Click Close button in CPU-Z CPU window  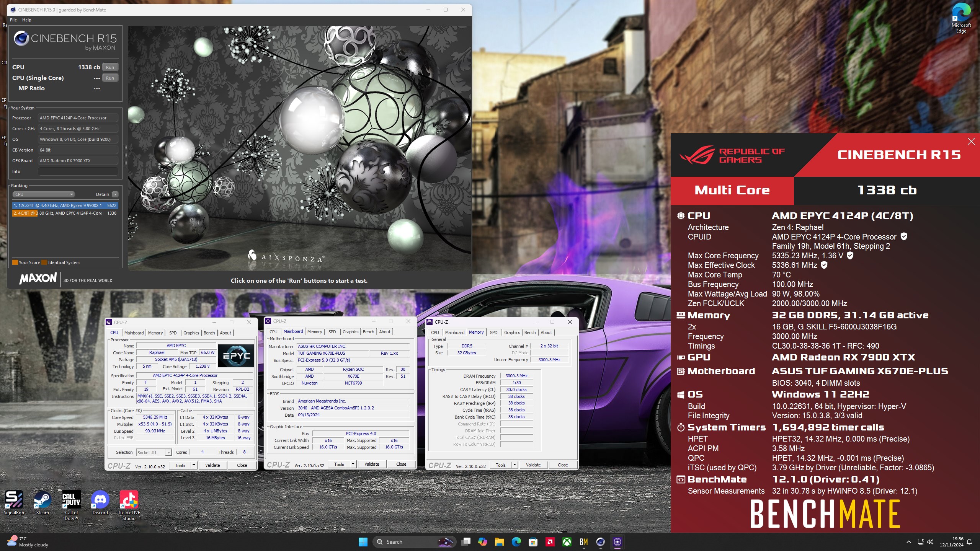pos(242,465)
